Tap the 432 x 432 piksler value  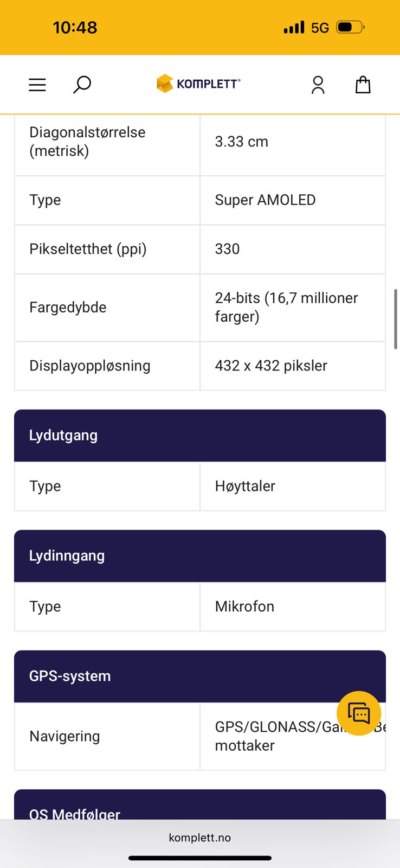point(271,366)
